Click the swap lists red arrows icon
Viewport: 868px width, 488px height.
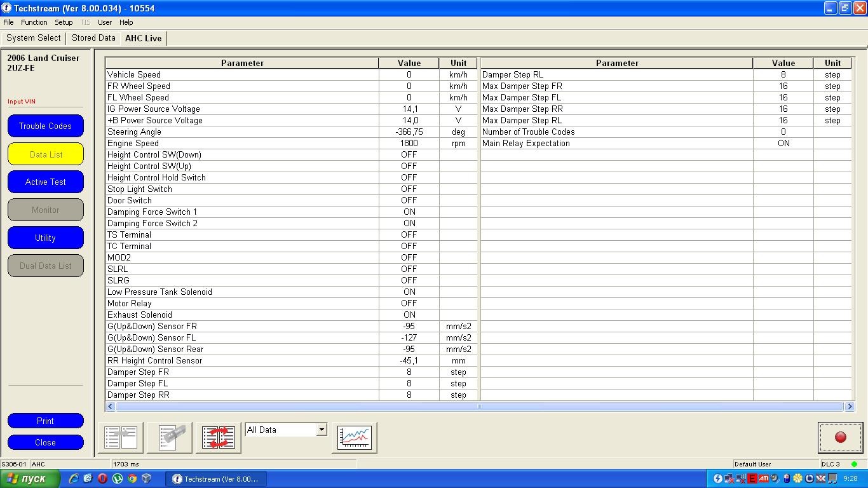point(218,437)
